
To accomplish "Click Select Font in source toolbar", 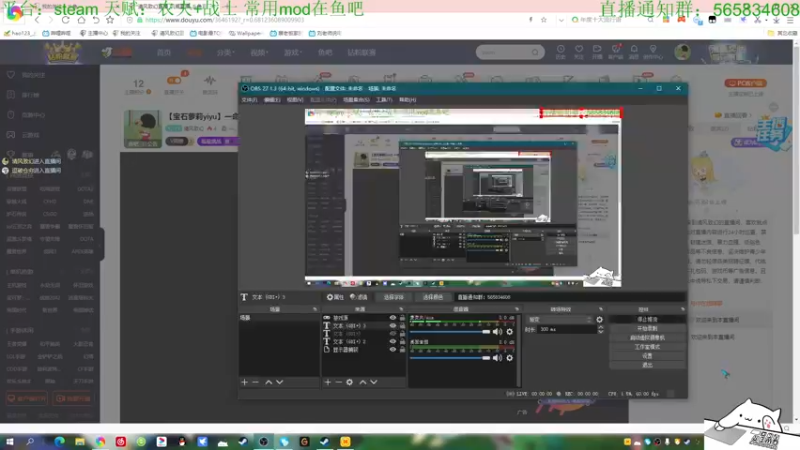I will pos(393,297).
